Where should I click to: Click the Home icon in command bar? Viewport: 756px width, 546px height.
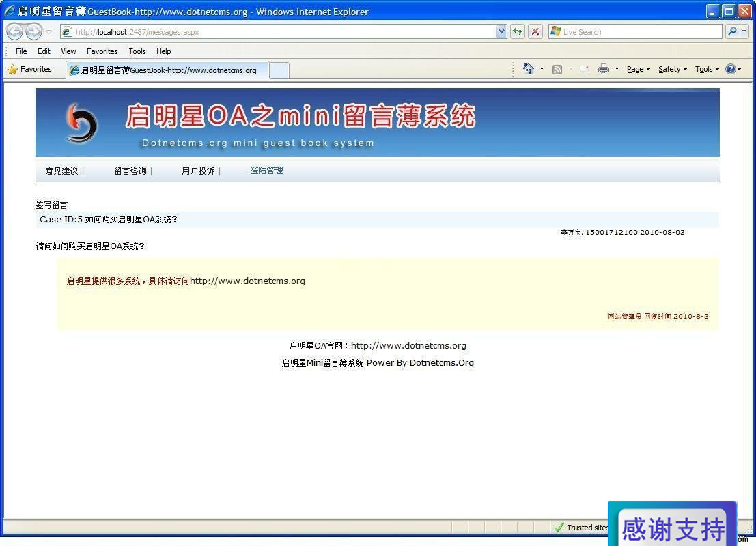click(x=529, y=70)
